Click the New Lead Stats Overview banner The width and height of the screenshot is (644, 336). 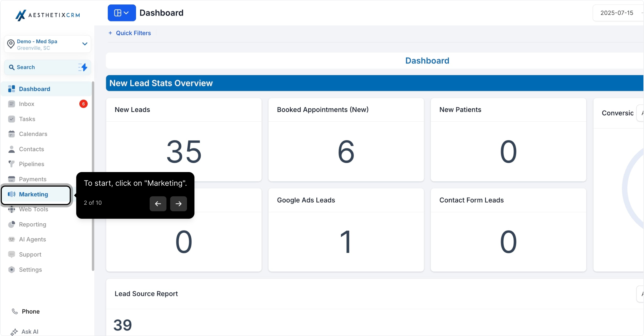pyautogui.click(x=375, y=83)
